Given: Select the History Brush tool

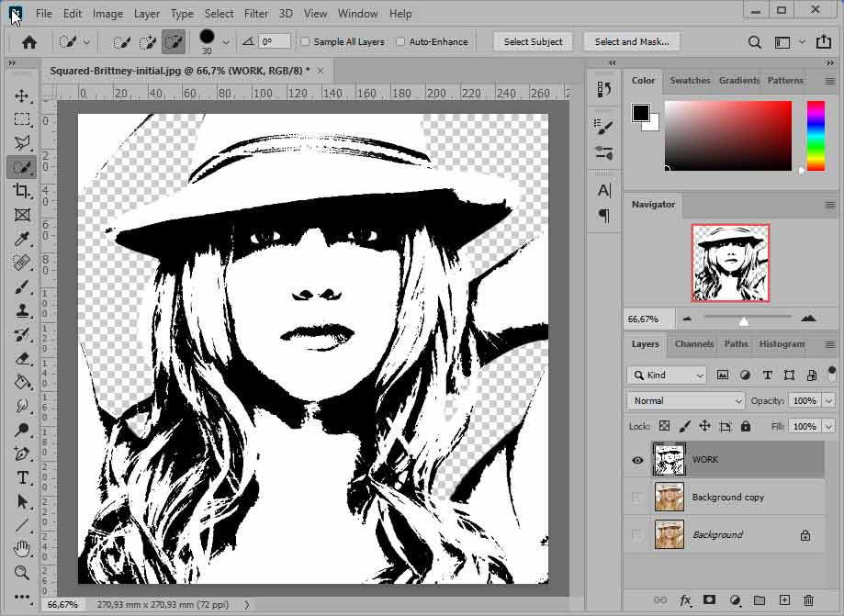Looking at the screenshot, I should [21, 335].
